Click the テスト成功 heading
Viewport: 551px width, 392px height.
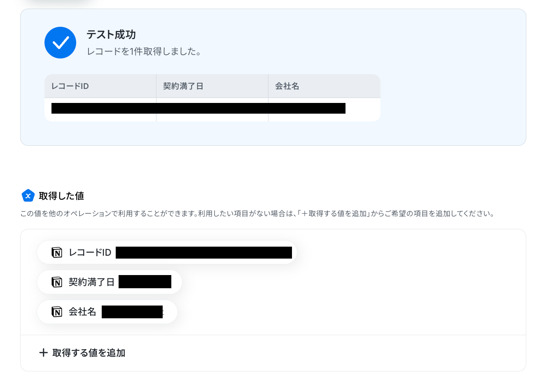click(x=111, y=35)
